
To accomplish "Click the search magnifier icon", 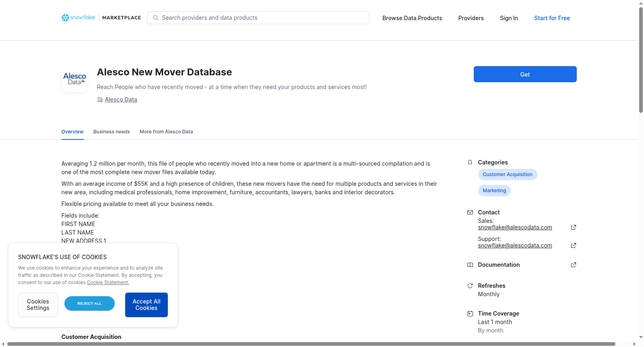I will click(156, 18).
